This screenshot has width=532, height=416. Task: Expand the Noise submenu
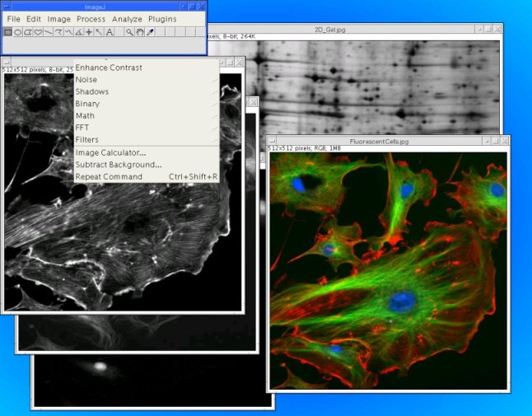[86, 80]
